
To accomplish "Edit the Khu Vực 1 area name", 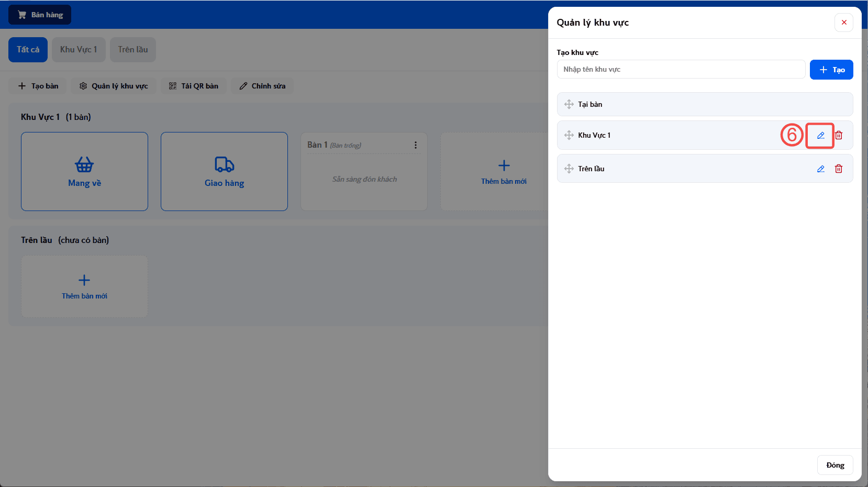I will 820,135.
